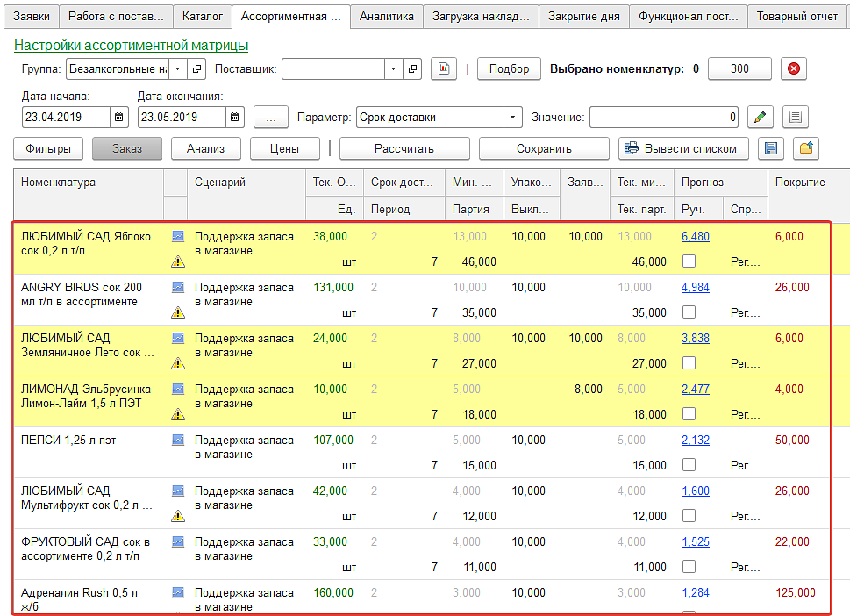This screenshot has width=850, height=616.
Task: Click the red clear selection icon
Action: click(794, 68)
